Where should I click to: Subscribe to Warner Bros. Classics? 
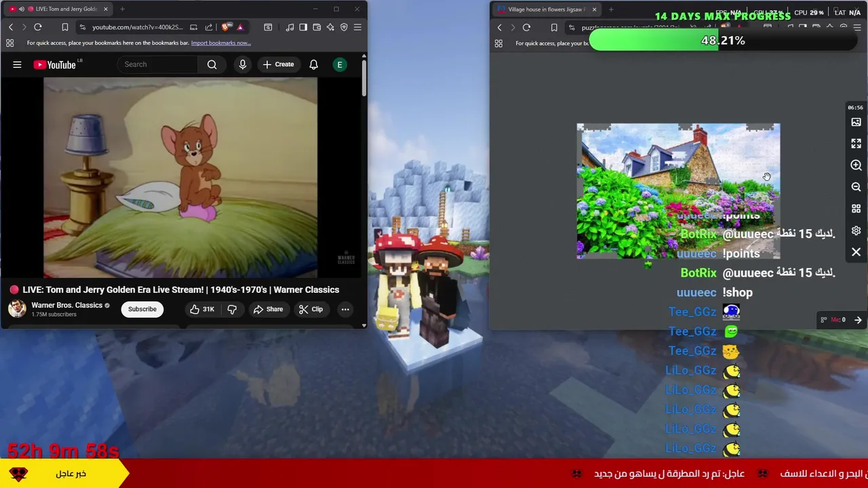(142, 309)
